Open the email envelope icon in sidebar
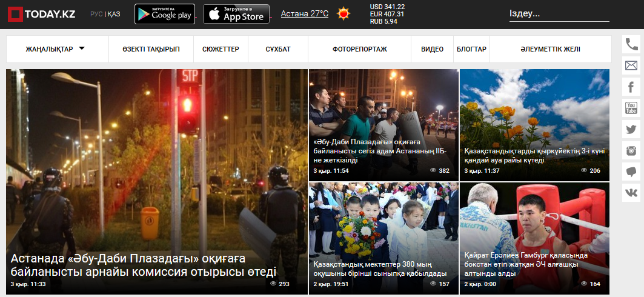Viewport: 644px width, 297px height. (x=631, y=65)
